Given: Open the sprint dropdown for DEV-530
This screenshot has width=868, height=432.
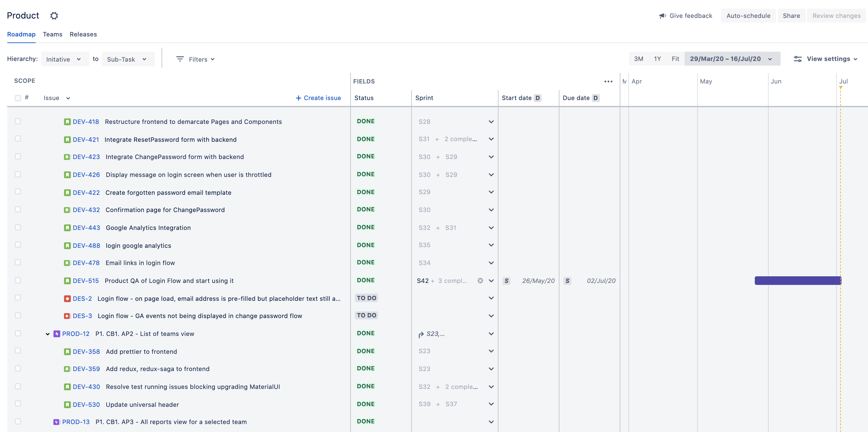Looking at the screenshot, I should click(491, 404).
